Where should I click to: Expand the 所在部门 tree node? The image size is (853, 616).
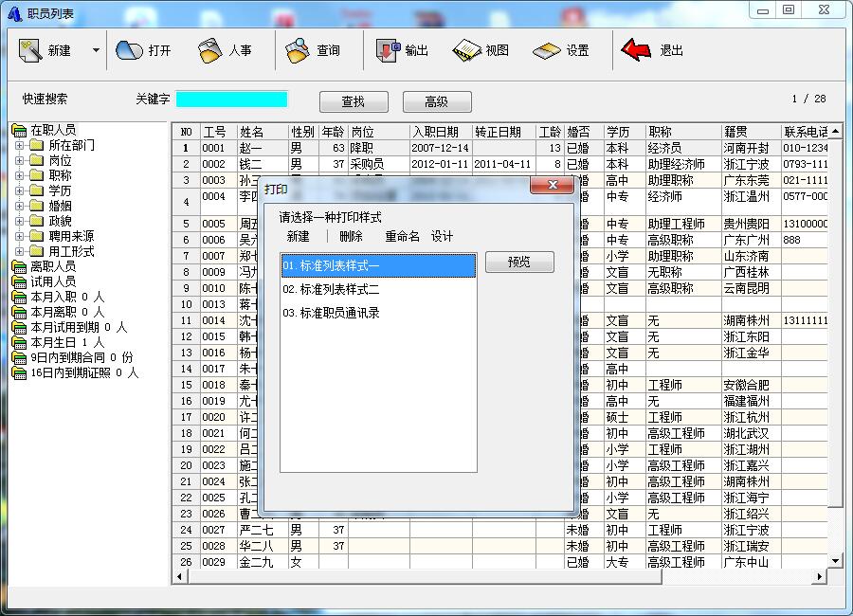pyautogui.click(x=20, y=145)
